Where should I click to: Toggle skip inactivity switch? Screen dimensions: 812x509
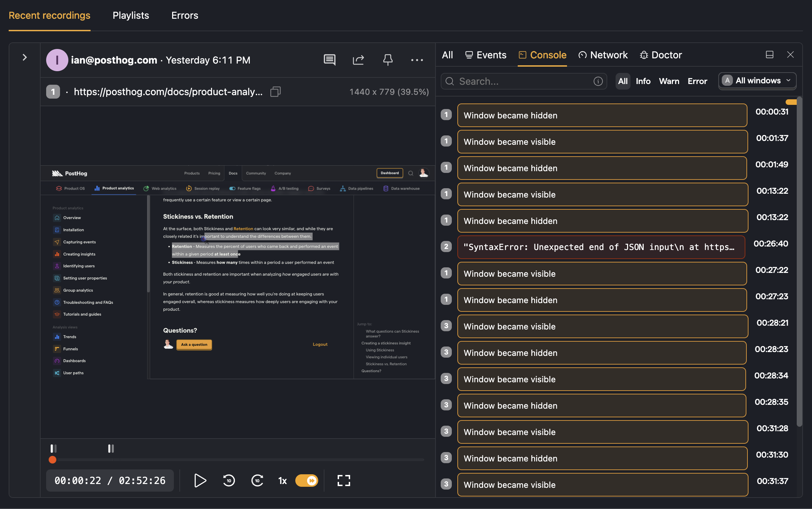click(x=306, y=481)
